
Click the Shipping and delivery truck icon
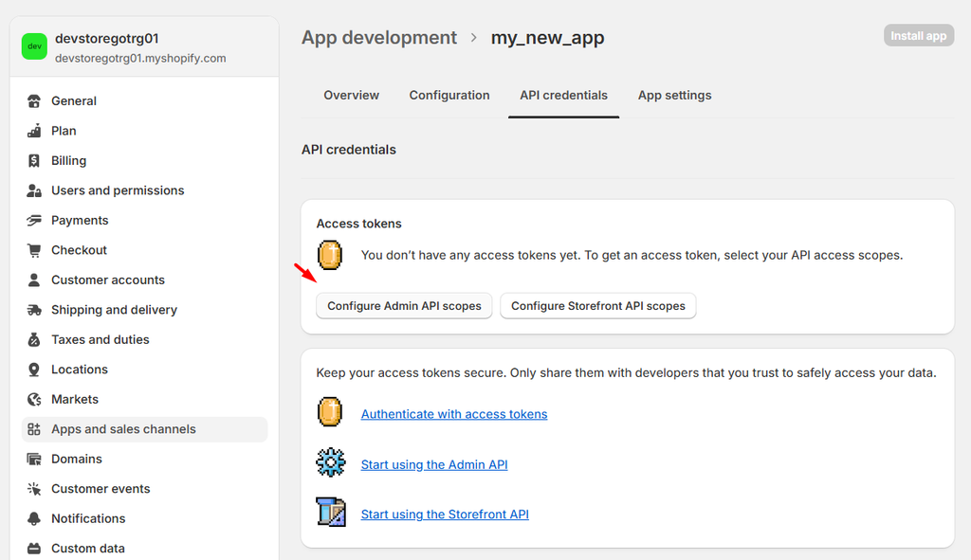click(34, 310)
